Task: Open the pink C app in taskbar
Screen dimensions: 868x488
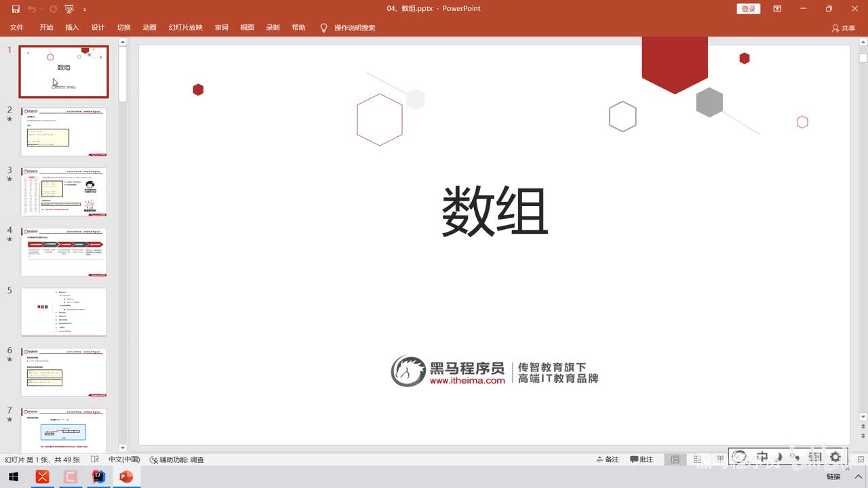Action: pyautogui.click(x=70, y=477)
